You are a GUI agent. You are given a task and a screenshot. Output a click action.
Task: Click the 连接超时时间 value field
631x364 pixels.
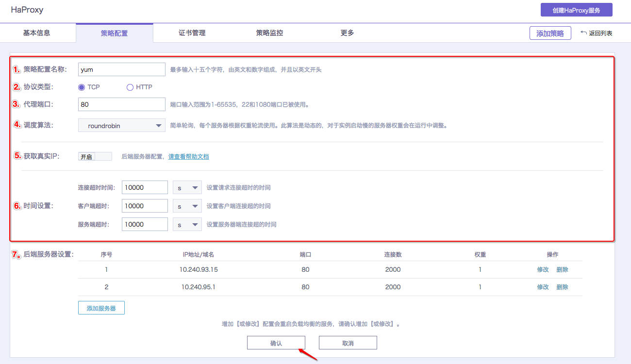point(145,187)
